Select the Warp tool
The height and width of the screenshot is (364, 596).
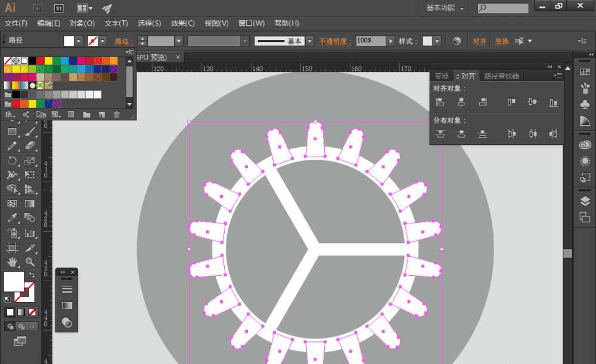(x=12, y=175)
